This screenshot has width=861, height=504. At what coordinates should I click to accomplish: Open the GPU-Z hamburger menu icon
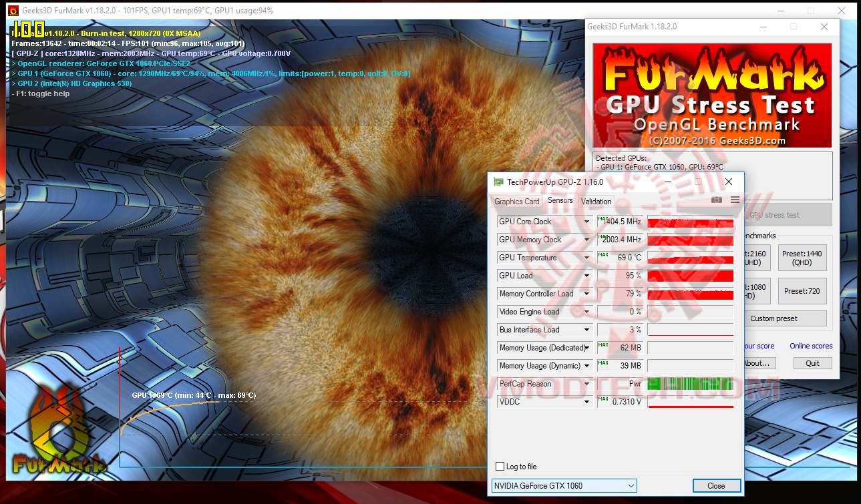click(735, 200)
